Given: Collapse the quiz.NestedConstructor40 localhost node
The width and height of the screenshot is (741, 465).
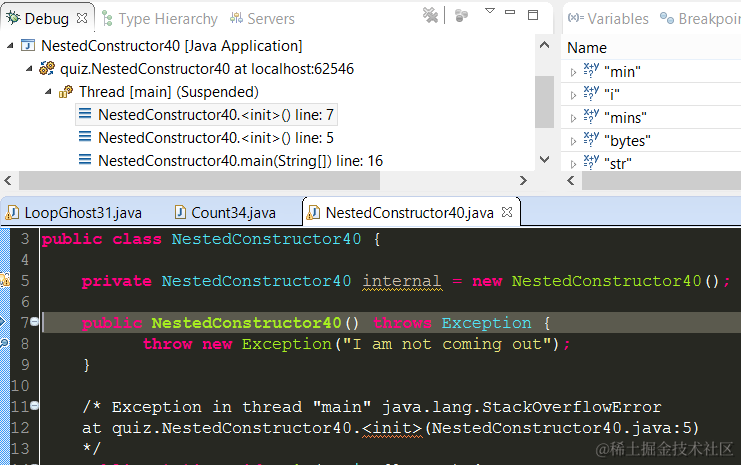Looking at the screenshot, I should click(x=29, y=69).
